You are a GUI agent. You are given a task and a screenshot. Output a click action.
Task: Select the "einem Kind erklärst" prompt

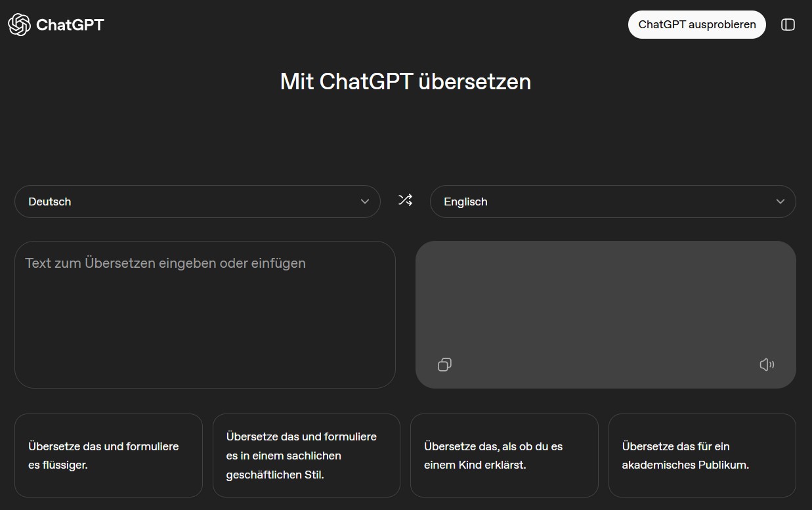tap(504, 455)
